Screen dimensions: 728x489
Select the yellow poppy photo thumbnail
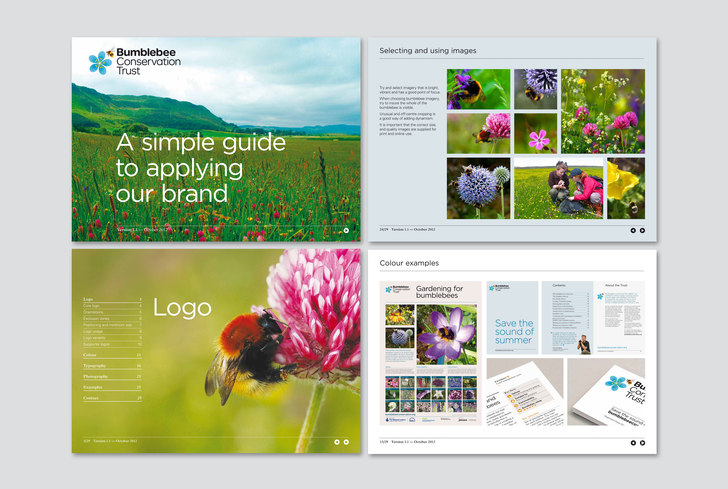click(x=626, y=188)
